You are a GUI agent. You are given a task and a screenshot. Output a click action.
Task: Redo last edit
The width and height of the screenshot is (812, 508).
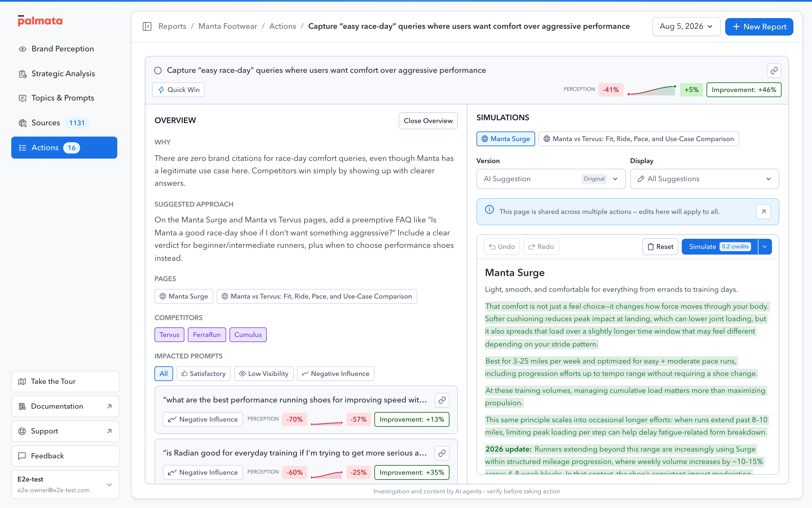(541, 247)
